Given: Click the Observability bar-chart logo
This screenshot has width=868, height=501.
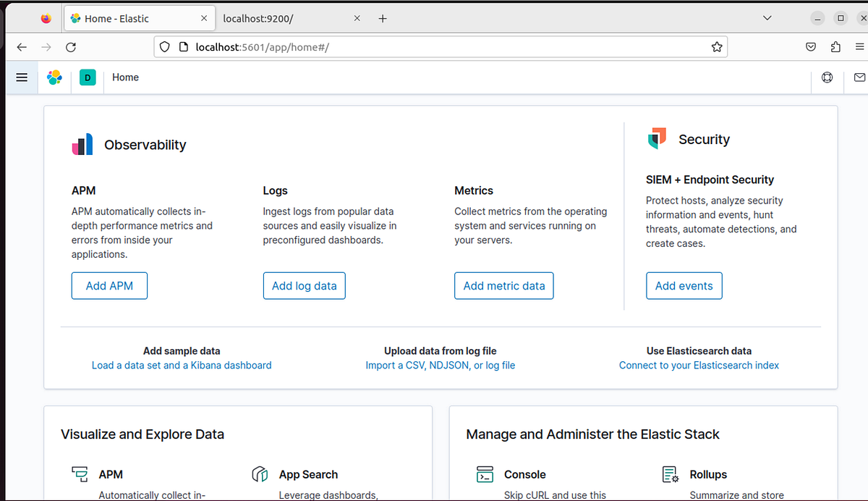Looking at the screenshot, I should click(x=82, y=144).
